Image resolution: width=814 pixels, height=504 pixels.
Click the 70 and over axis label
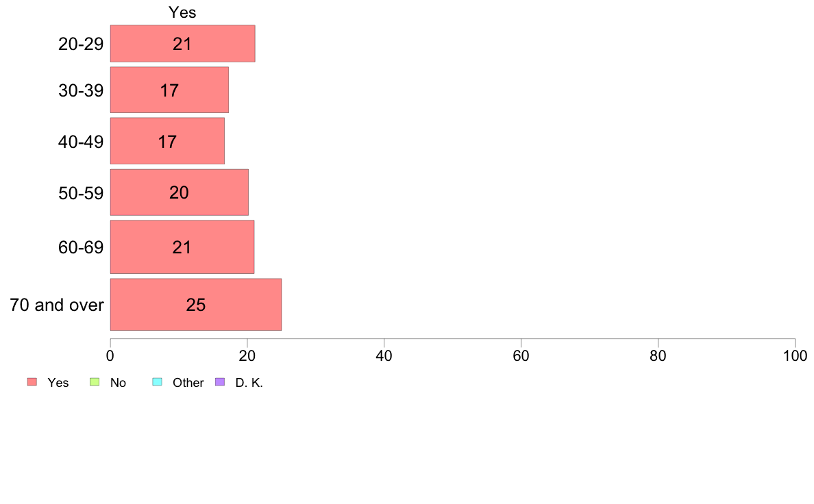pyautogui.click(x=57, y=305)
